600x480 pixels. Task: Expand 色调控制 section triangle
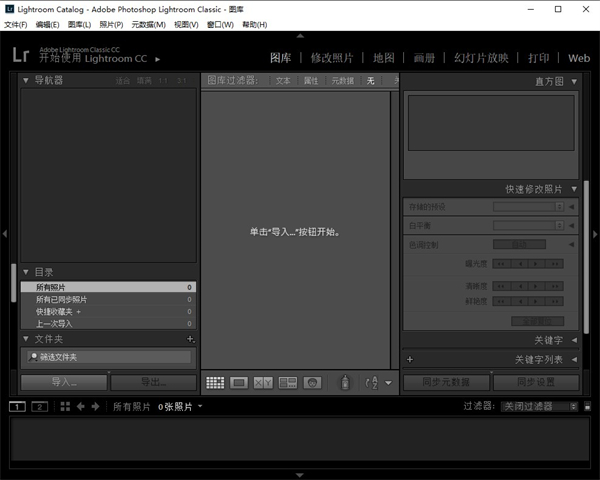coord(571,244)
